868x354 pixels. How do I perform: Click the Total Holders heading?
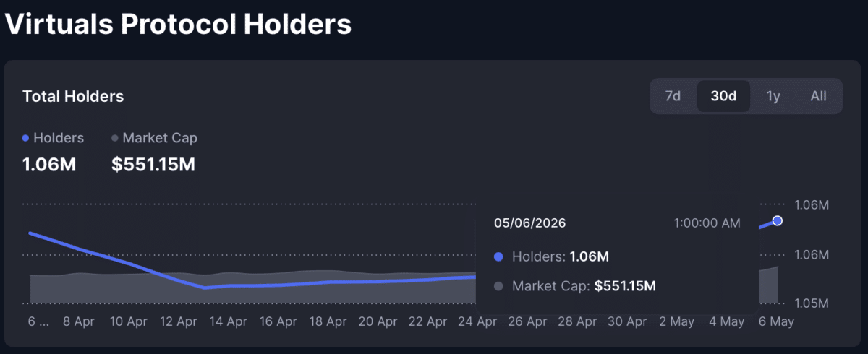73,96
